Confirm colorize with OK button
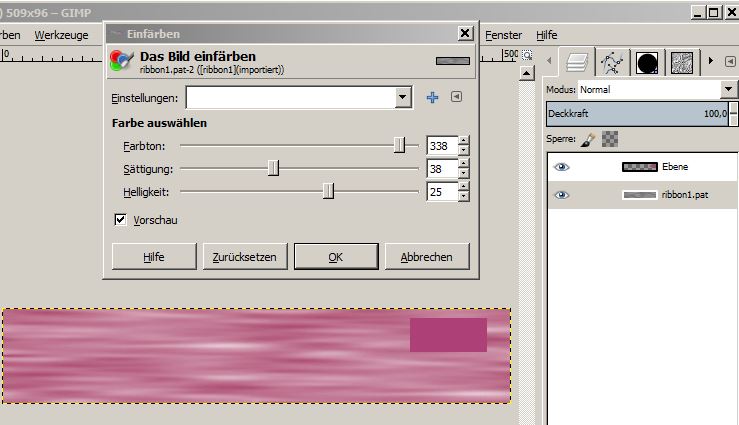Viewport: 739px width, 425px height. 336,257
